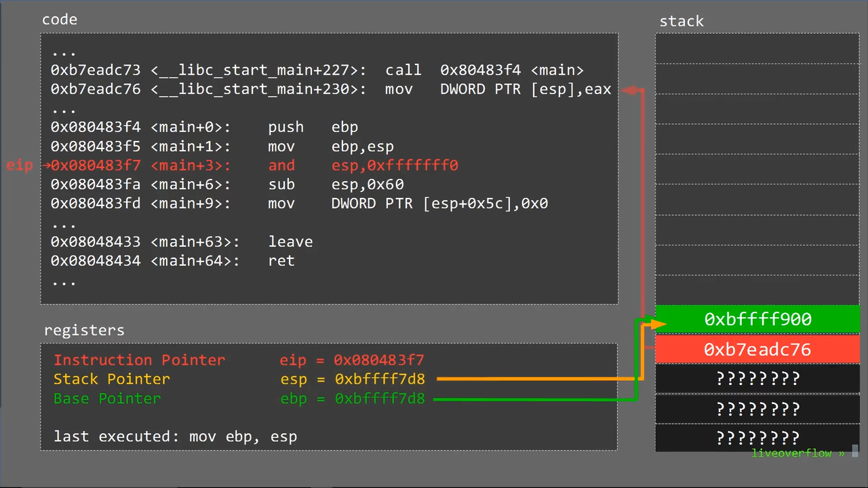Click the stack panel heading
The width and height of the screenshot is (868, 488).
[x=682, y=21]
